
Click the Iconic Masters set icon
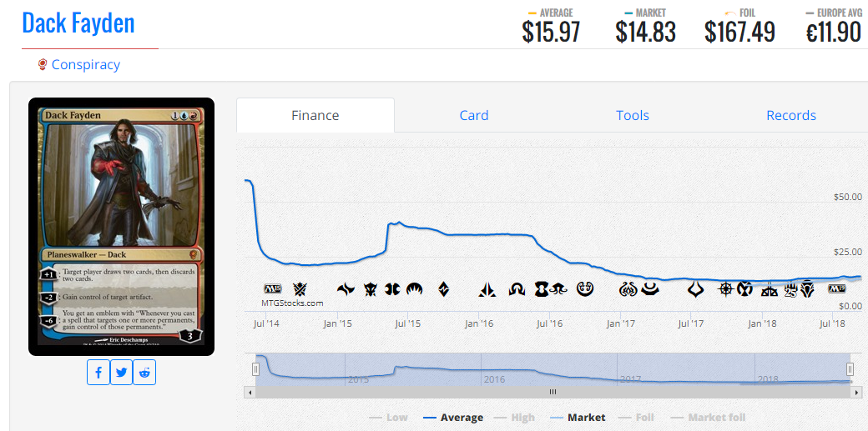(x=744, y=288)
